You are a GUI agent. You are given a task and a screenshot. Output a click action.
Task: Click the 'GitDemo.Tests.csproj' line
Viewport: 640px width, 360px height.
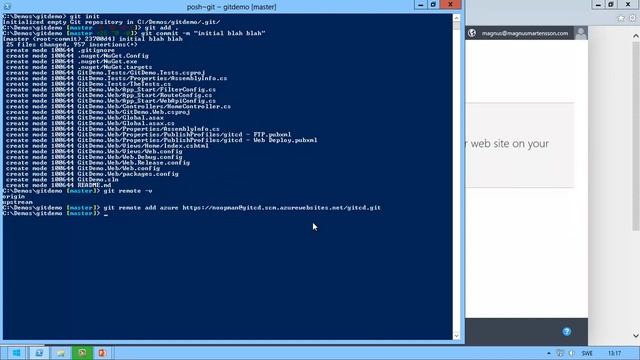click(x=105, y=73)
